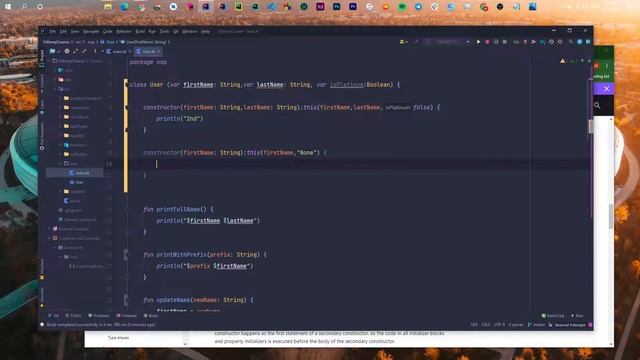Viewport: 640px width, 360px height.
Task: Open Photoshop from the taskbar
Action: 336,7
